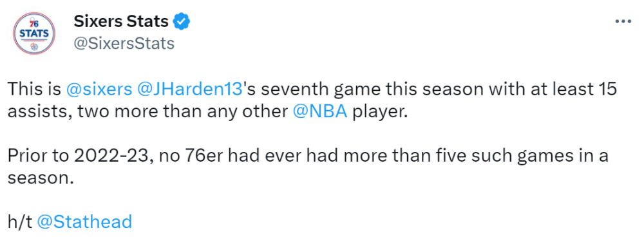
Task: Click the phrase 'at least 15'
Action: [x=572, y=89]
